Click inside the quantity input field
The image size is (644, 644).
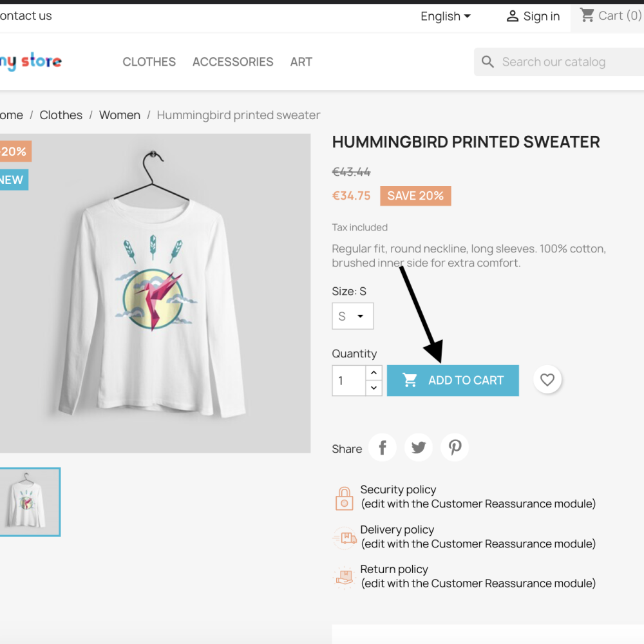coord(348,381)
